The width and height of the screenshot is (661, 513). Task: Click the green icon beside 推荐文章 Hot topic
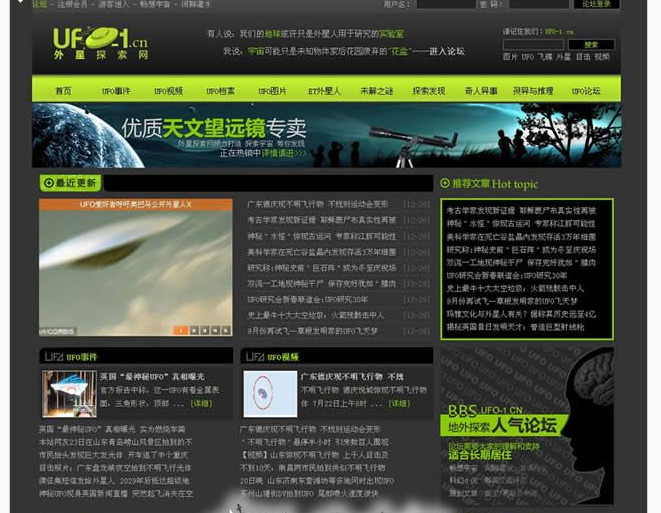coord(445,183)
